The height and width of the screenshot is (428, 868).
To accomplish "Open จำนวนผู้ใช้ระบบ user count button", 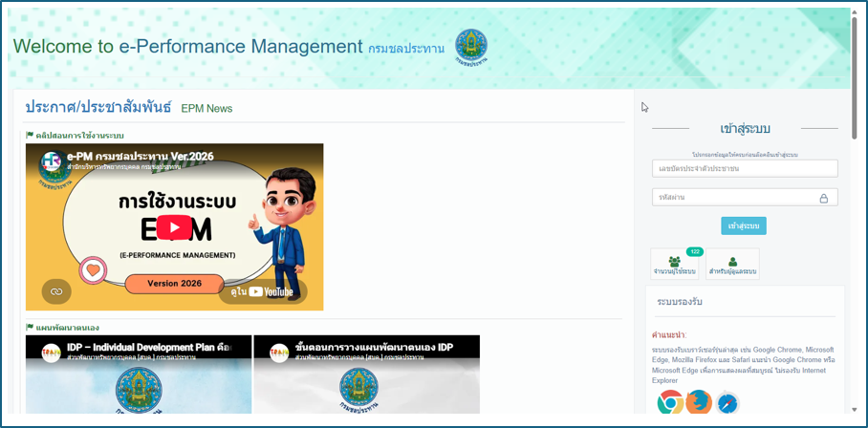I will coord(674,265).
